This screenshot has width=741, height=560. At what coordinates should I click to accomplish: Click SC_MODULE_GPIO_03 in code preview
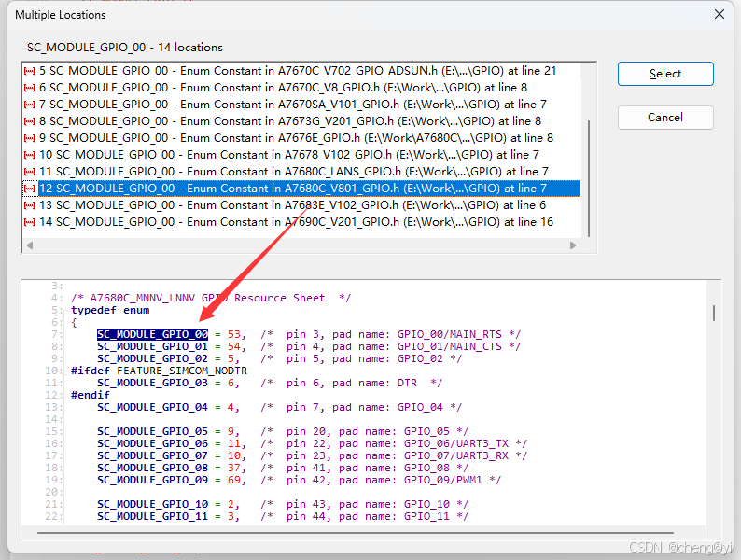point(153,384)
